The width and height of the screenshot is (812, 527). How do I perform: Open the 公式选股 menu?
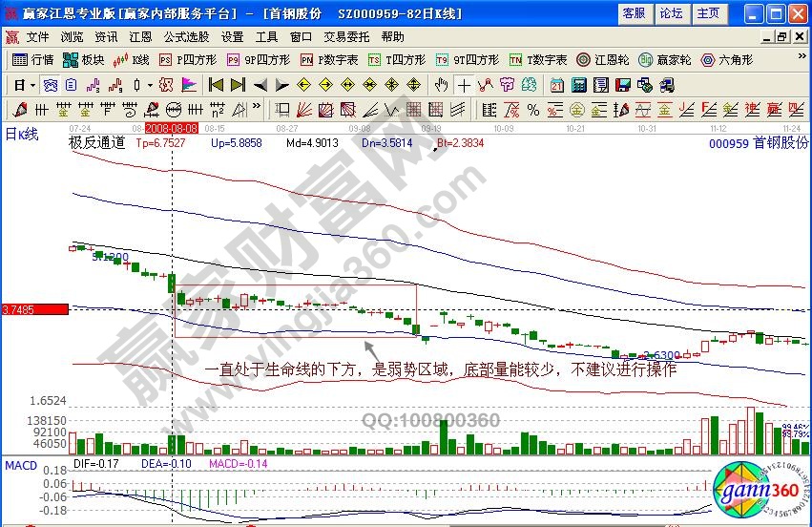pyautogui.click(x=186, y=36)
